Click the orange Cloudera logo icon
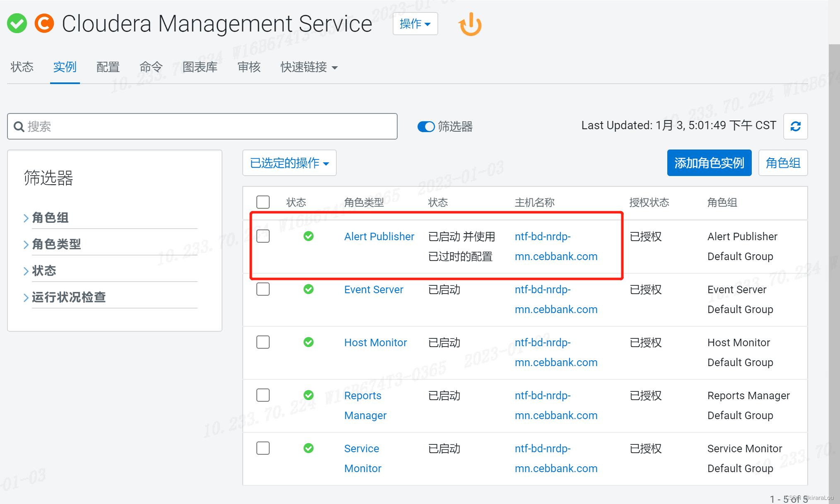The width and height of the screenshot is (840, 504). pos(44,23)
